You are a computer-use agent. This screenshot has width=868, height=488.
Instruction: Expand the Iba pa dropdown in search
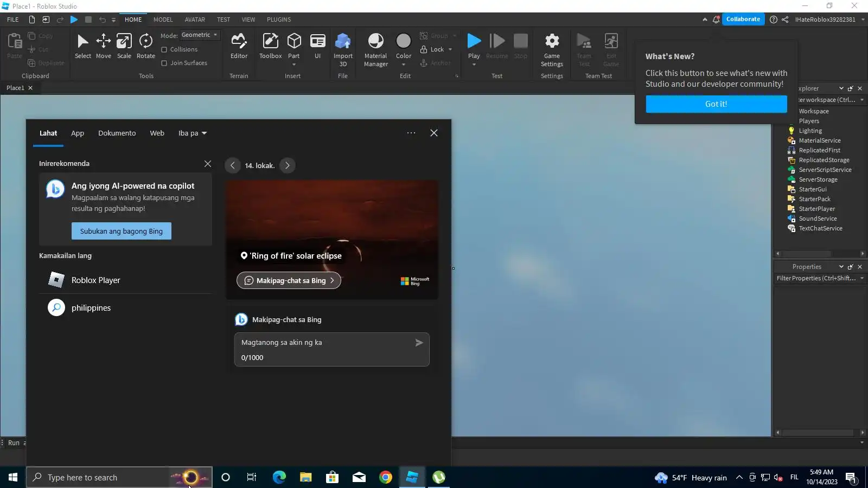tap(193, 133)
